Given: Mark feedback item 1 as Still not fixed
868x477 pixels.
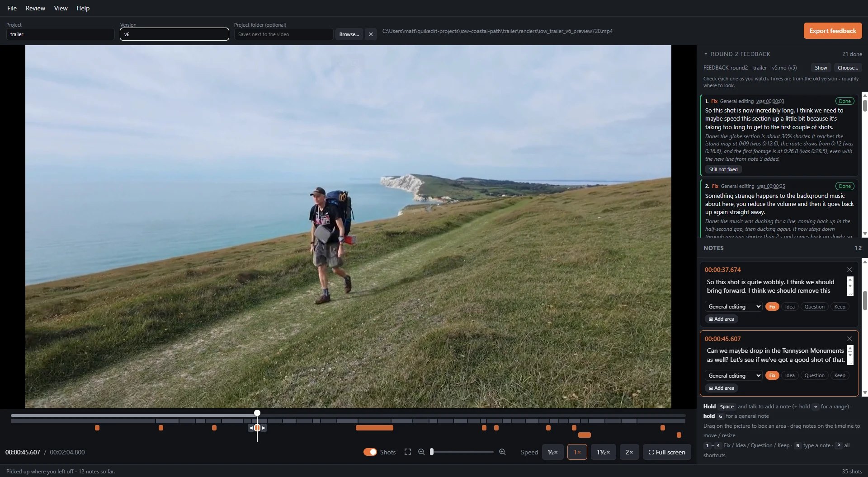Looking at the screenshot, I should (x=723, y=169).
